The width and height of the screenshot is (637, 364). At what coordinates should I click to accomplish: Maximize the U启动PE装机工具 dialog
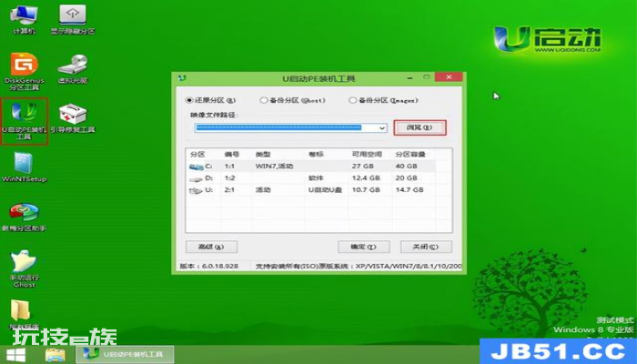pos(426,77)
